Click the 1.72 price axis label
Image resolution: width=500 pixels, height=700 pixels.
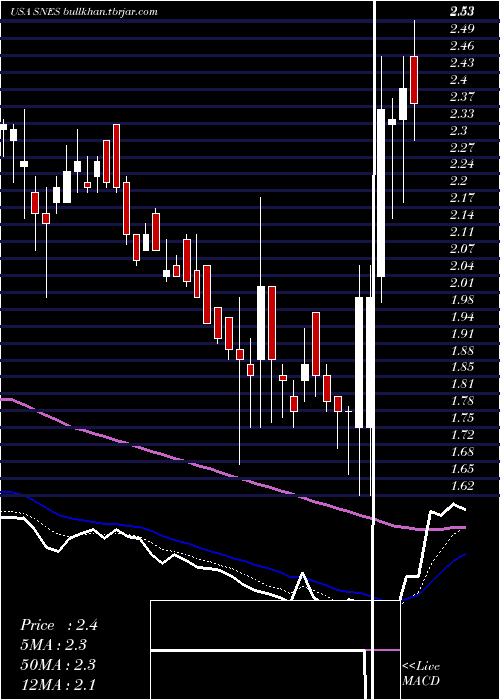(x=462, y=435)
